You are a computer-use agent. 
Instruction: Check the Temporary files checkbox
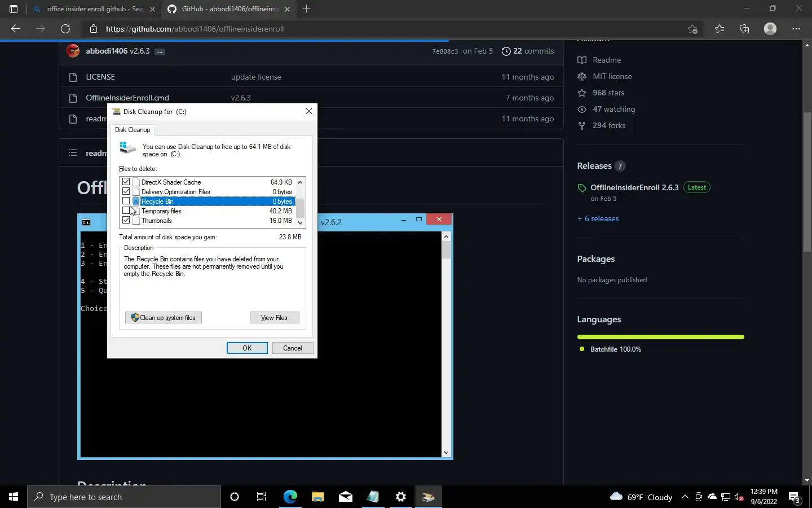126,211
